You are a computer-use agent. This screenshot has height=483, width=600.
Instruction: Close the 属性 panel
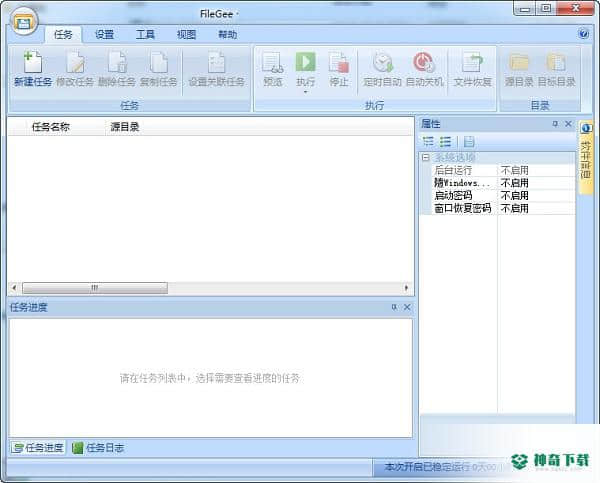tap(568, 124)
